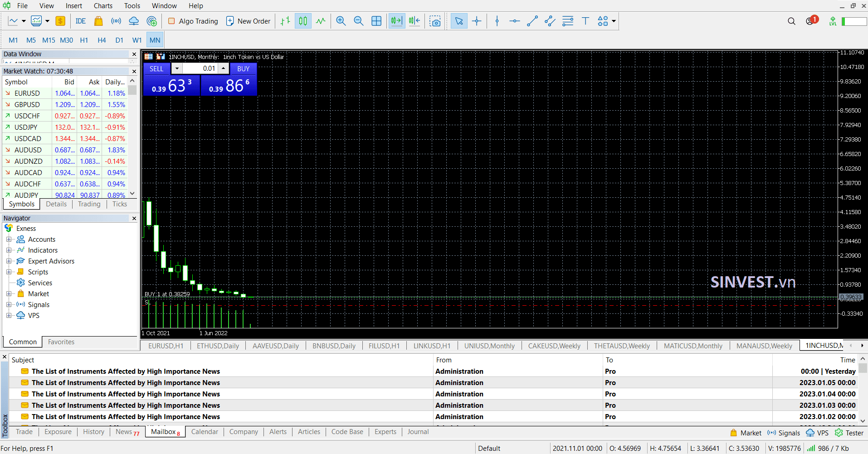Select the H4 timeframe
The image size is (868, 454).
[102, 40]
